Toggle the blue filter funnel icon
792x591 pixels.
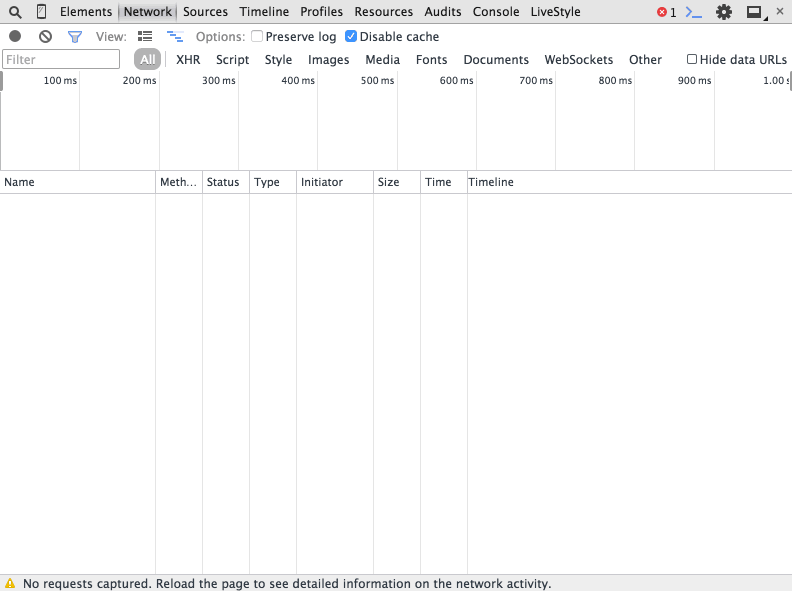pos(75,37)
